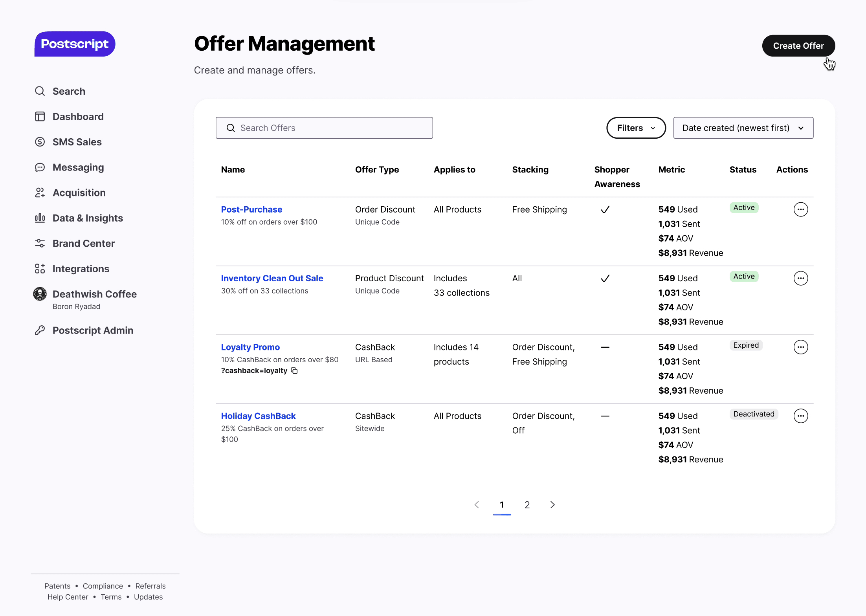Open SMS Sales section
The width and height of the screenshot is (866, 616).
pyautogui.click(x=77, y=142)
